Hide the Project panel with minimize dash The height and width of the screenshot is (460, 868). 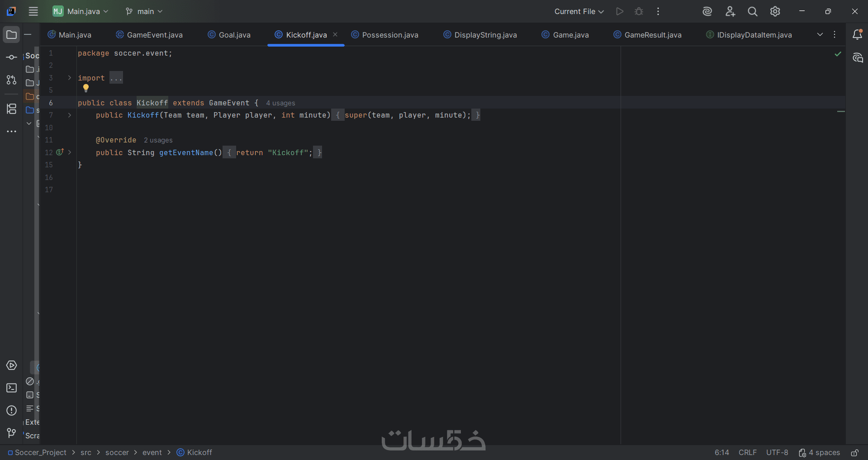28,34
